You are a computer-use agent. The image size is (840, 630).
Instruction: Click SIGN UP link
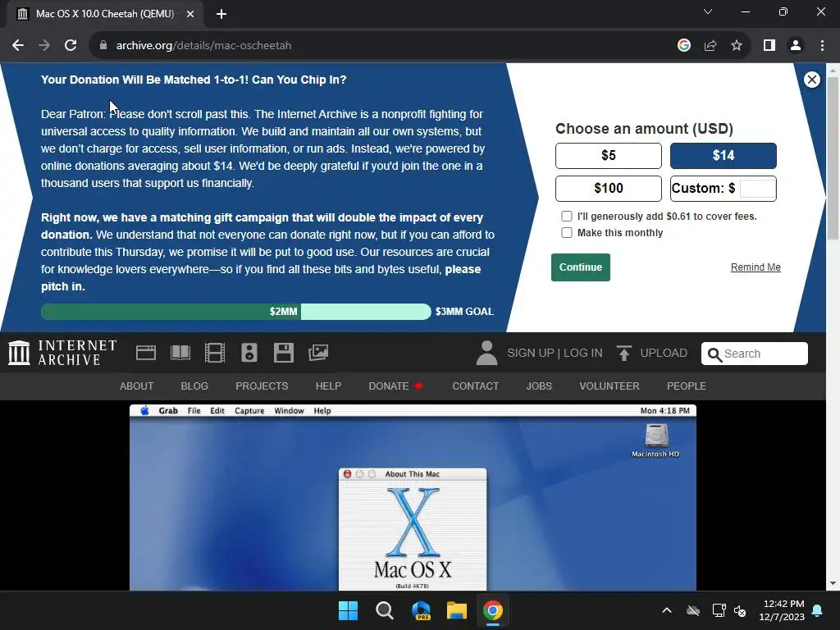click(x=531, y=353)
